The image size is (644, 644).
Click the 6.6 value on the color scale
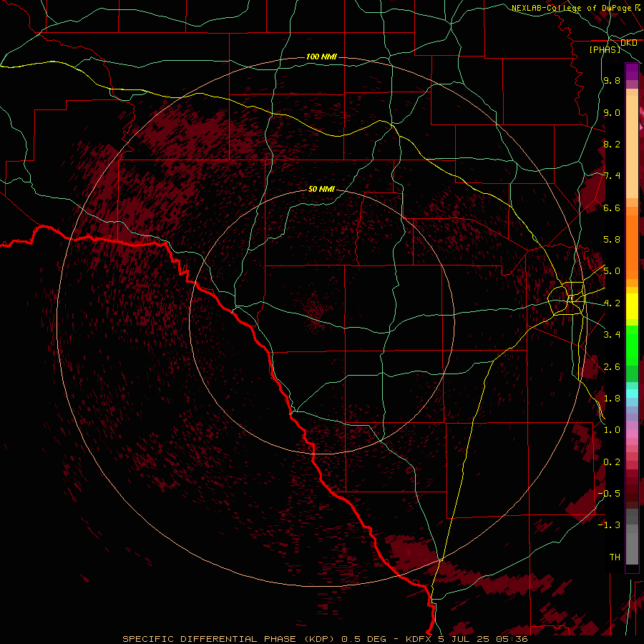pos(612,208)
